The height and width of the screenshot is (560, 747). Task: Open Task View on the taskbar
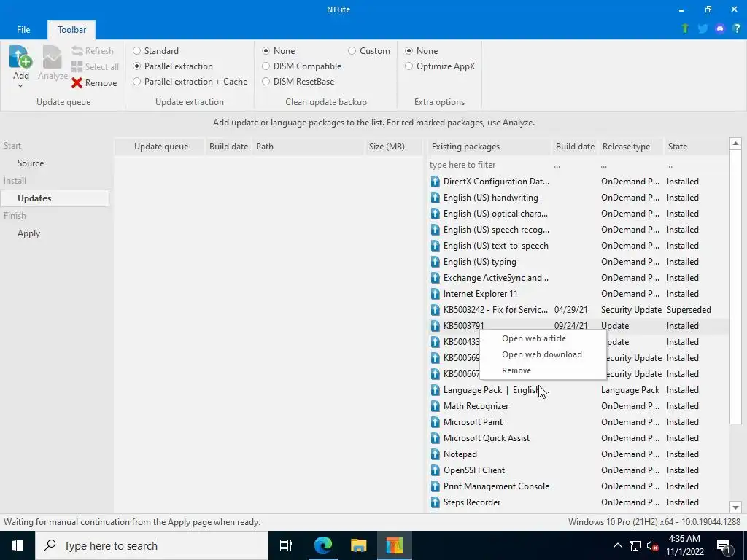tap(286, 545)
